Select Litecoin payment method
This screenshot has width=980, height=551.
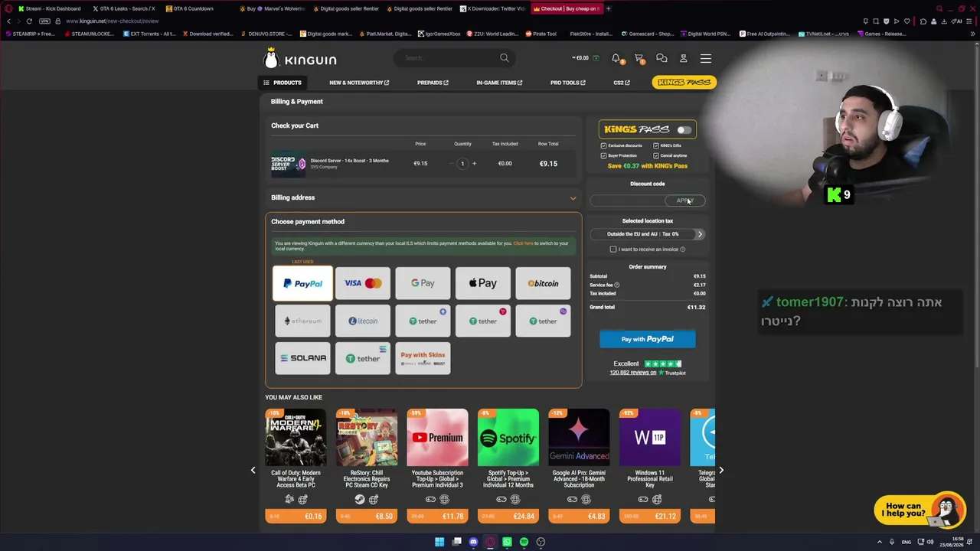pyautogui.click(x=363, y=321)
